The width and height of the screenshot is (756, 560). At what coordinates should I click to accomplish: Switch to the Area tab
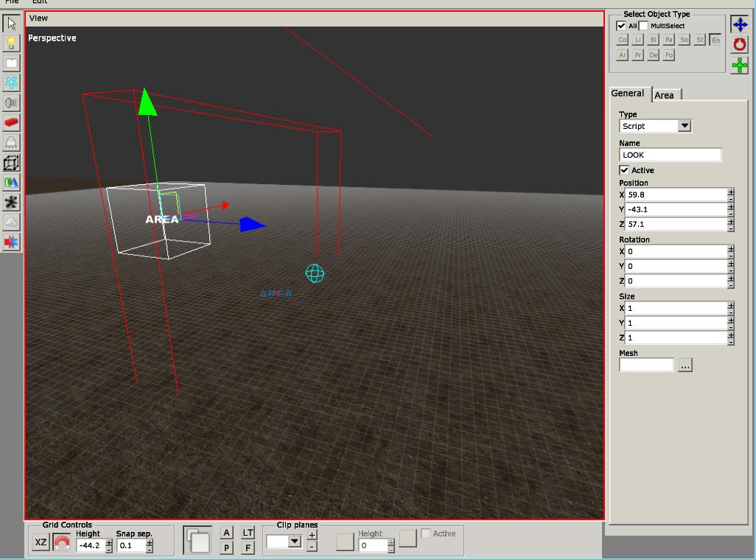click(665, 95)
